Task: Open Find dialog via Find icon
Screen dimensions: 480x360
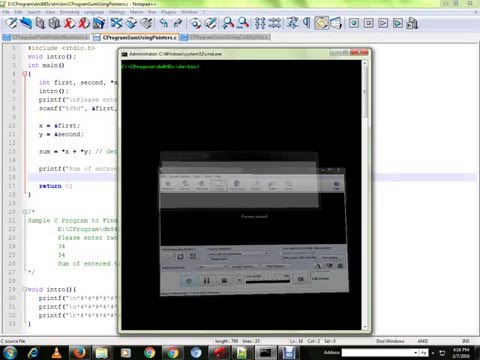Action: pyautogui.click(x=196, y=23)
